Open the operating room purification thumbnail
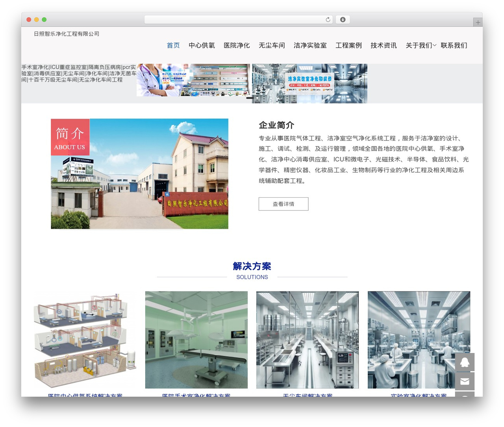The height and width of the screenshot is (427, 504). [x=196, y=340]
